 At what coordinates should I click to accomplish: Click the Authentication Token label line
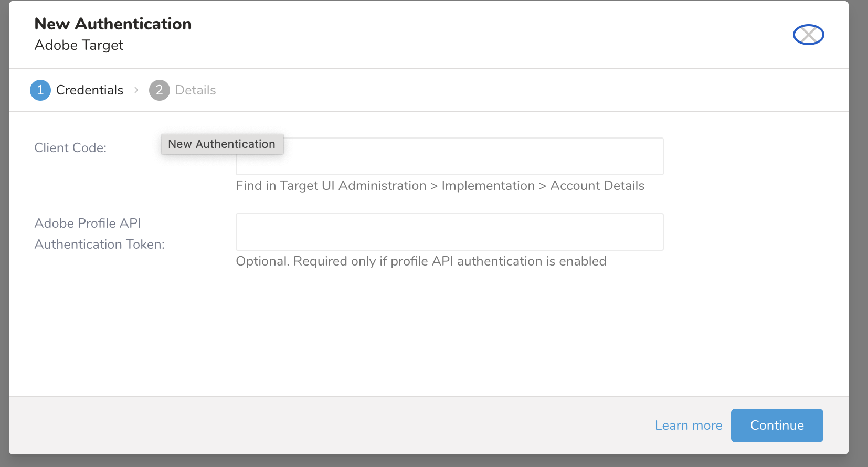(99, 245)
